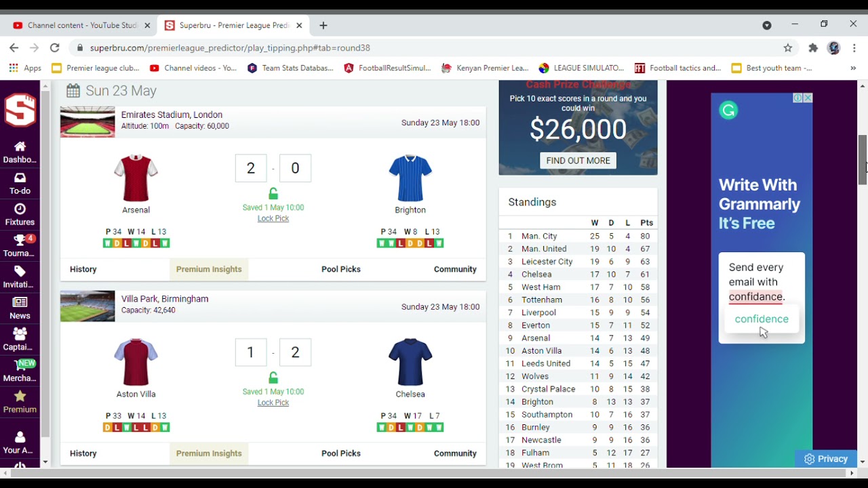Click FIND OUT MORE button
This screenshot has height=488, width=868.
(578, 161)
